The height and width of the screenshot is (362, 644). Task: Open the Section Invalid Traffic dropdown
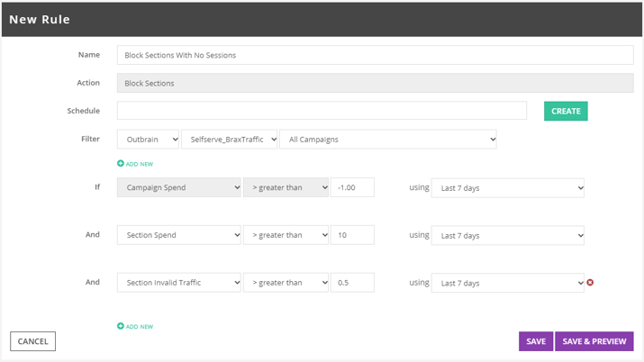(x=179, y=283)
